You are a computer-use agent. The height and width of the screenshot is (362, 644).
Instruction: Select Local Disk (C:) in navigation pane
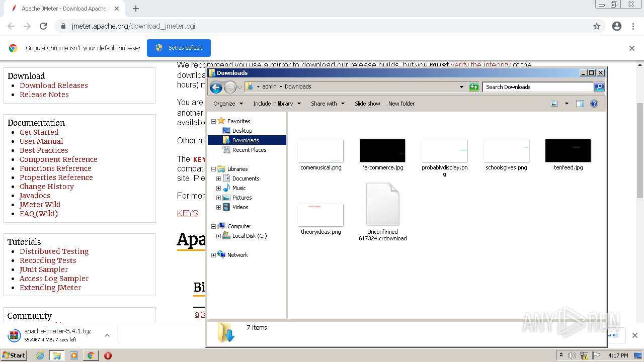pos(250,236)
